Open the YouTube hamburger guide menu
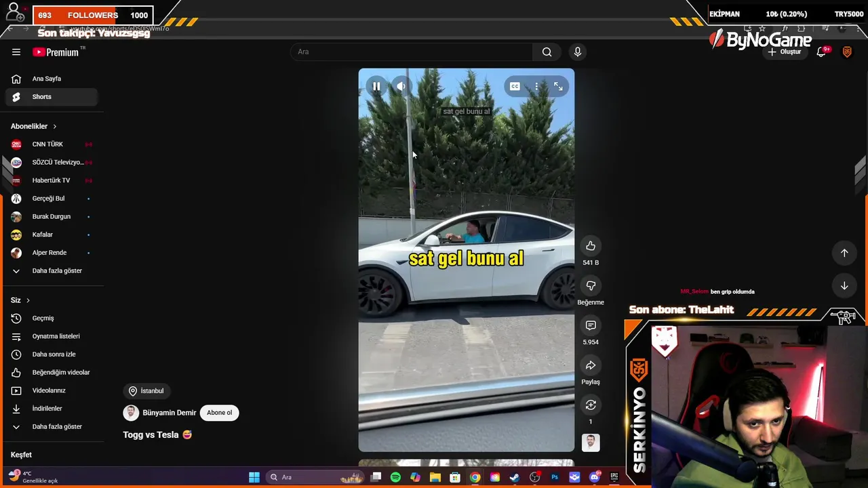Screen dimensions: 868x488 click(16, 52)
